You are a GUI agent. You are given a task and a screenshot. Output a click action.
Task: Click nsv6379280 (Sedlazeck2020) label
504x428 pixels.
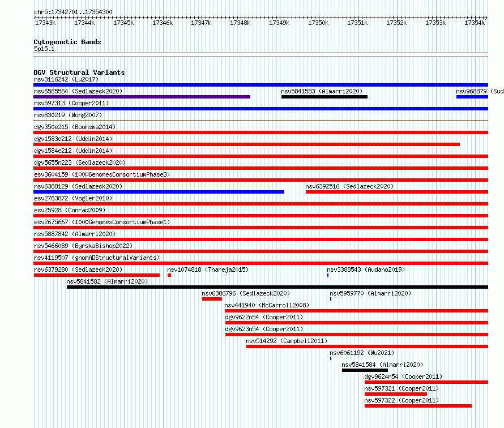(78, 269)
